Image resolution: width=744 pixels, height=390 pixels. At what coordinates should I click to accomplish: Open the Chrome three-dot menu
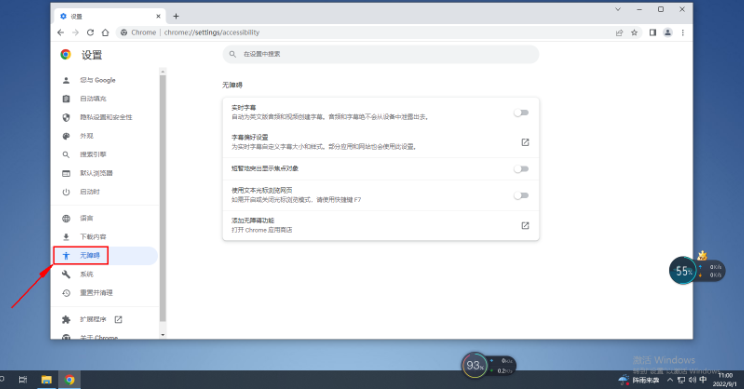click(x=683, y=33)
